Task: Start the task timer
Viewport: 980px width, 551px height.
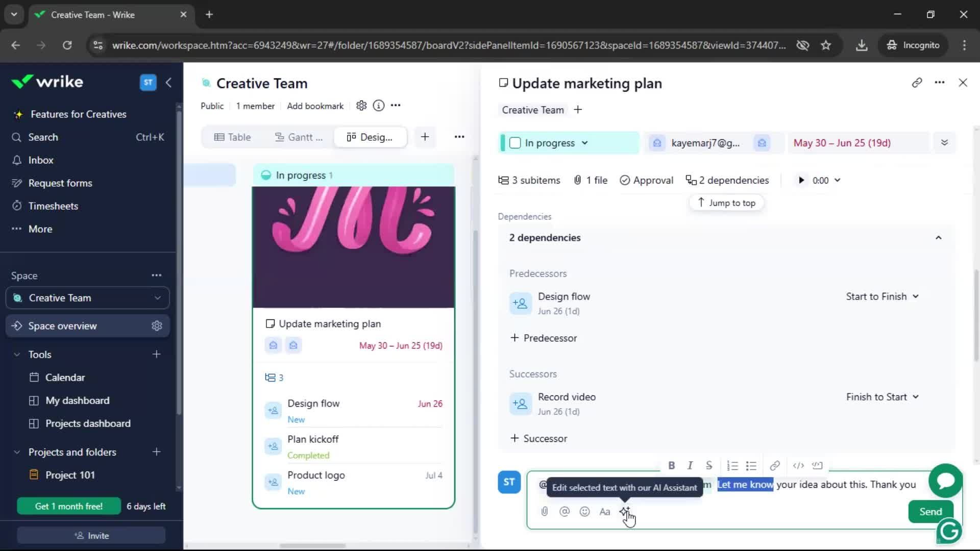Action: tap(801, 180)
